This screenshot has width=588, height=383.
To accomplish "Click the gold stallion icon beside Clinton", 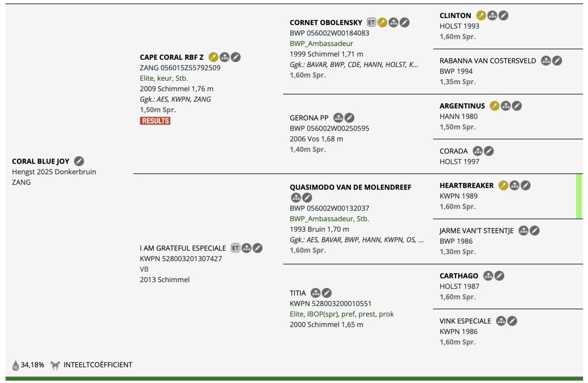I will tap(481, 16).
